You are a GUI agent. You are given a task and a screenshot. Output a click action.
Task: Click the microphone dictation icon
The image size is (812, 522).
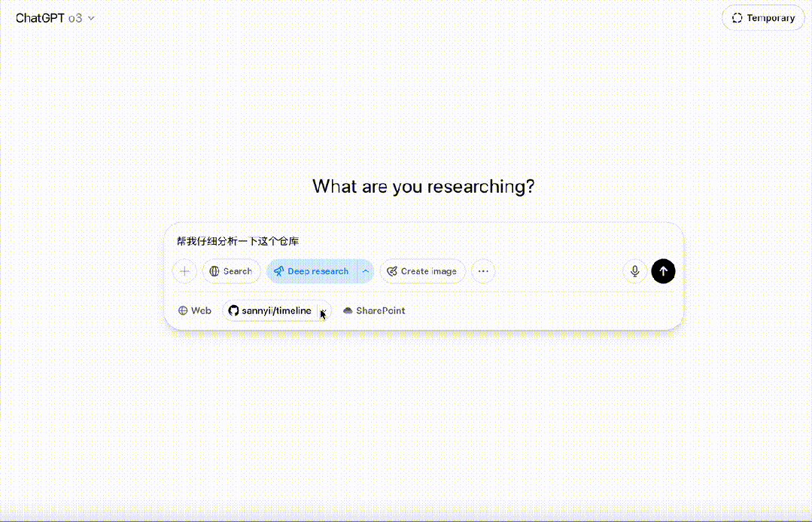(634, 271)
